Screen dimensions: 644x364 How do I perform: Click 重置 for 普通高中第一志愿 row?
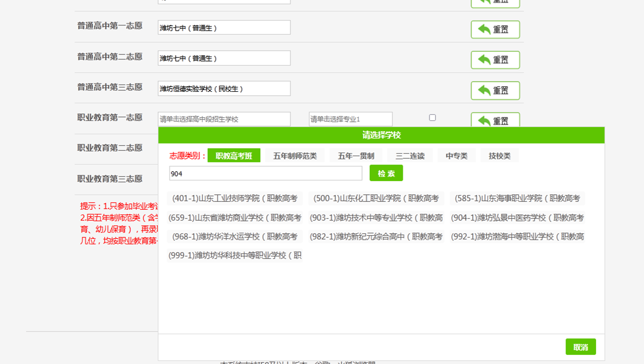tap(495, 30)
